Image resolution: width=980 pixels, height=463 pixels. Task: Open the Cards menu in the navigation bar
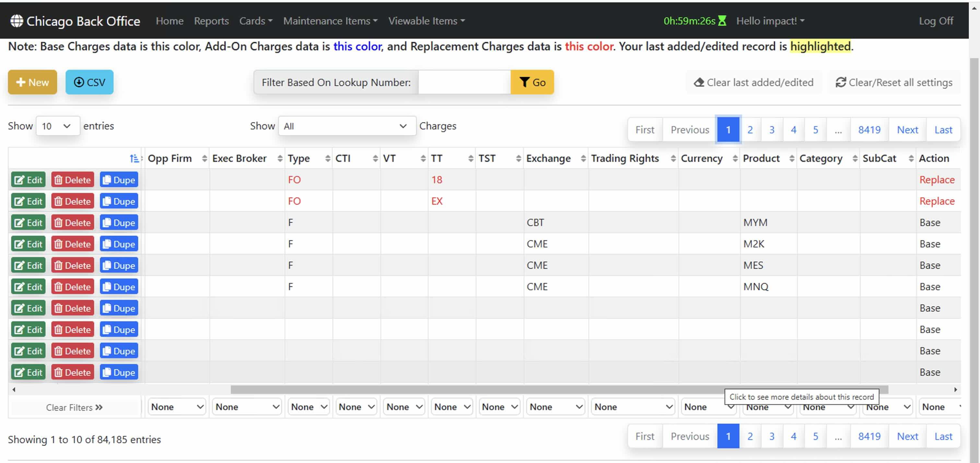[x=255, y=21]
